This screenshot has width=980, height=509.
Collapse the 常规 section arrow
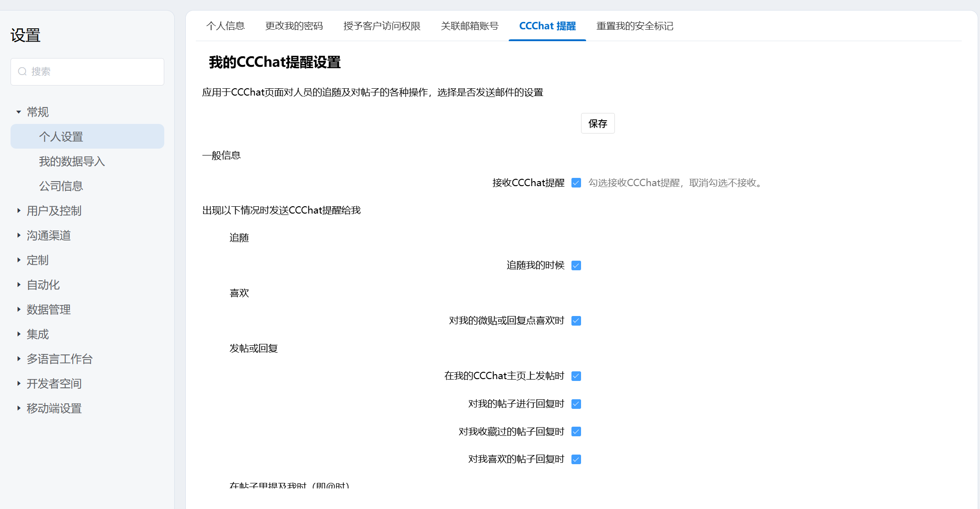19,112
